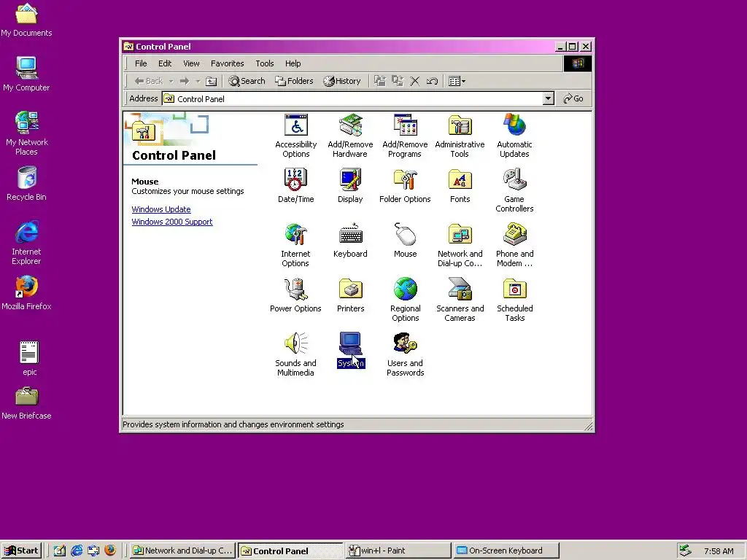
Task: Open Users and Passwords icon
Action: [x=405, y=355]
